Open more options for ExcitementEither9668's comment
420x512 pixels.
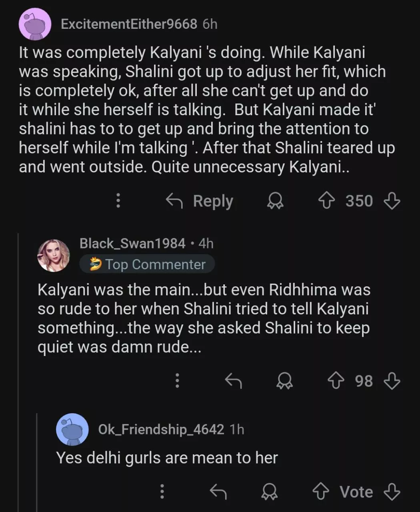click(118, 201)
